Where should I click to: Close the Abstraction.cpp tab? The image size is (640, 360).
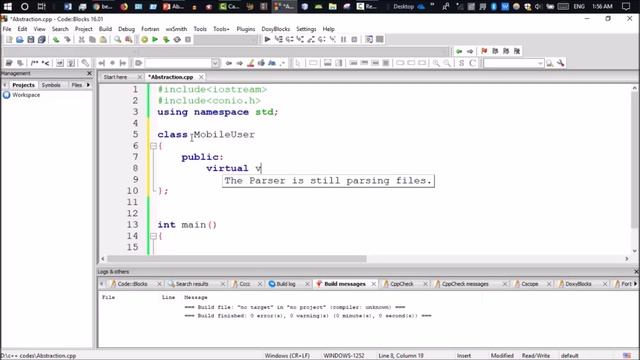[x=201, y=77]
